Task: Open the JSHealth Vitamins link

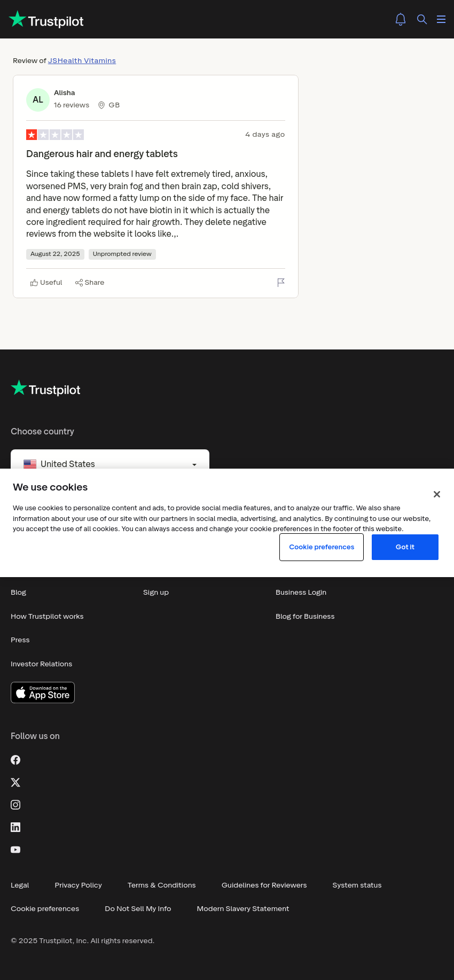Action: (82, 61)
